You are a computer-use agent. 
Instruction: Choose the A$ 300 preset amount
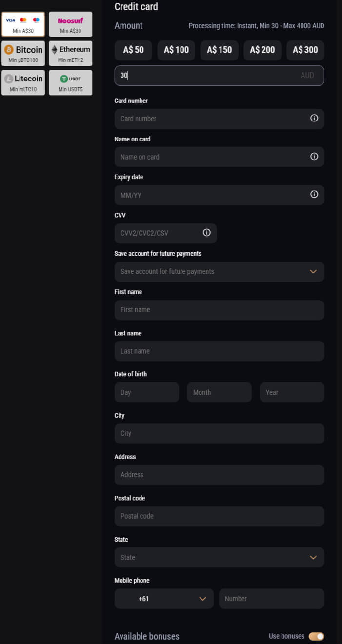tap(305, 50)
